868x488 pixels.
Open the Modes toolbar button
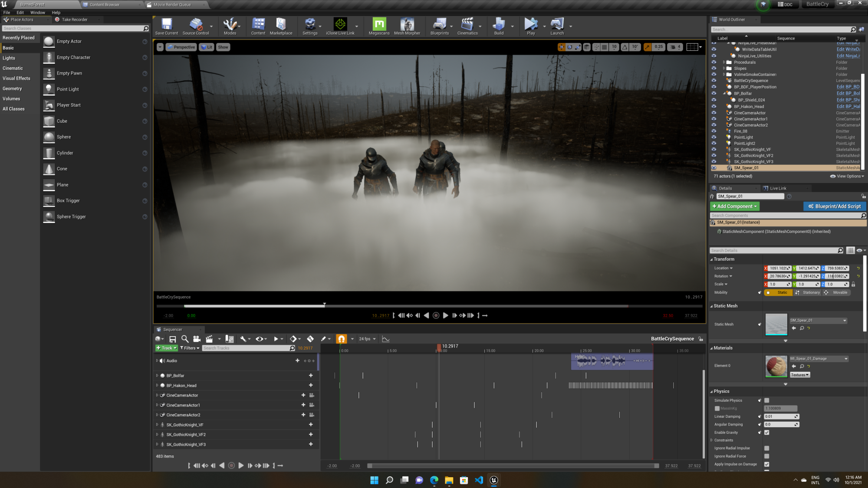tap(230, 26)
